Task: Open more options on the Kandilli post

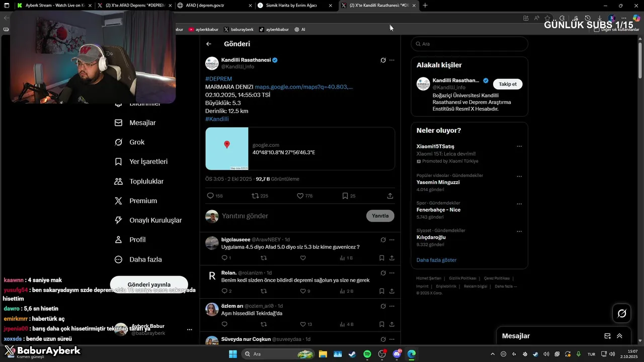Action: pyautogui.click(x=392, y=60)
